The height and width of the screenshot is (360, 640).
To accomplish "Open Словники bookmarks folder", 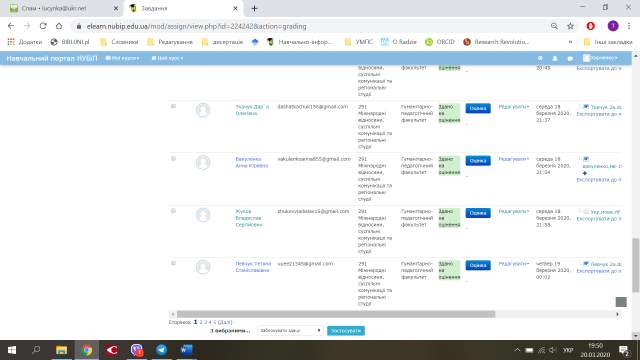I will 119,42.
